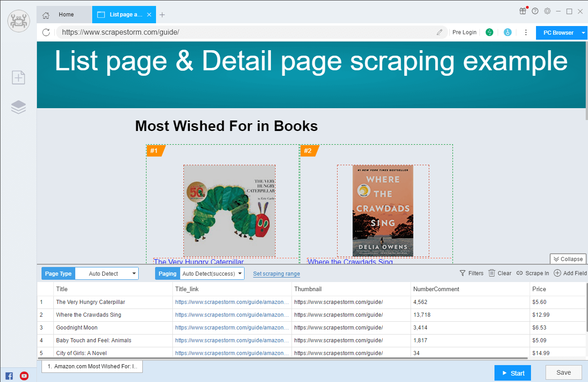Image resolution: width=588 pixels, height=382 pixels.
Task: Open the task list layers icon
Action: (x=18, y=107)
